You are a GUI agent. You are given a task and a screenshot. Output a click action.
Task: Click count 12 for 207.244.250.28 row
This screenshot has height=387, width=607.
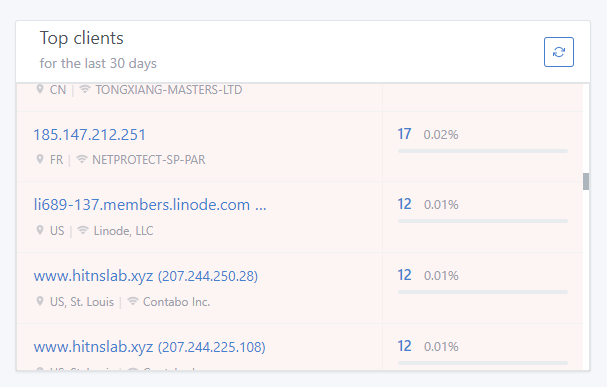click(405, 275)
